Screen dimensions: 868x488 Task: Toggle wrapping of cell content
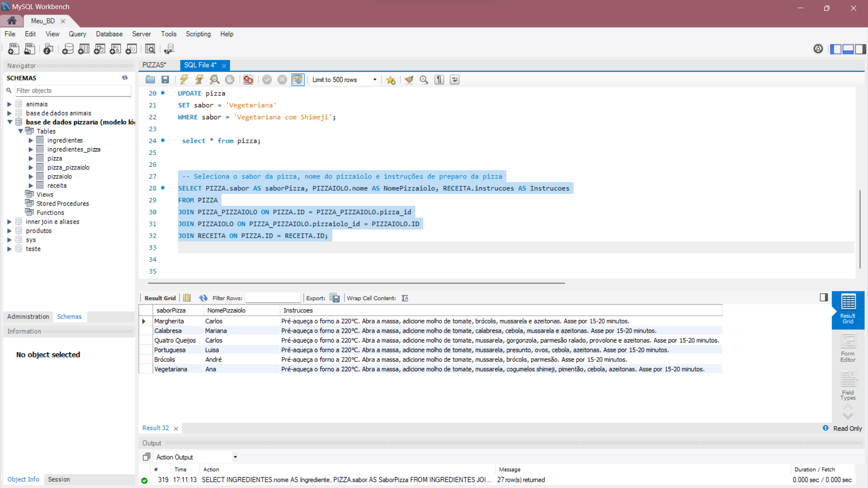405,298
